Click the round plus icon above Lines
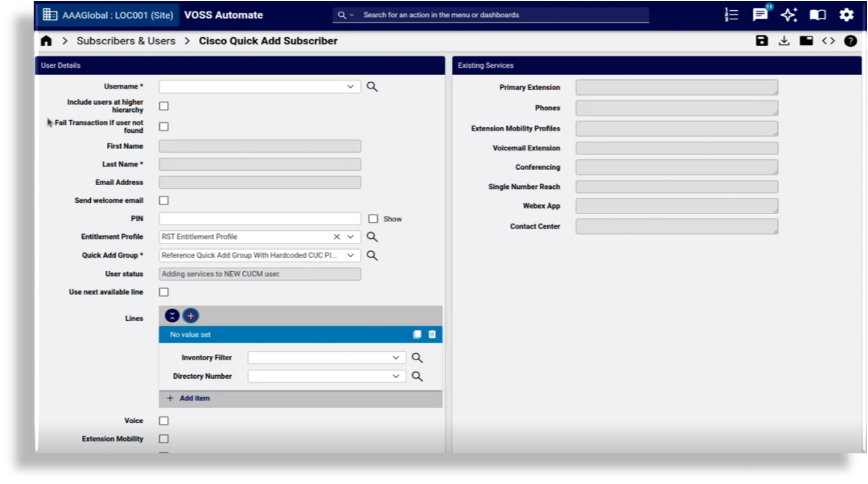 [x=190, y=316]
